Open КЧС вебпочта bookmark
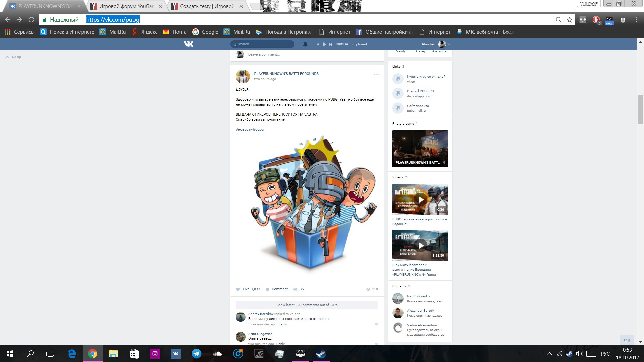Image resolution: width=644 pixels, height=362 pixels. pyautogui.click(x=484, y=32)
